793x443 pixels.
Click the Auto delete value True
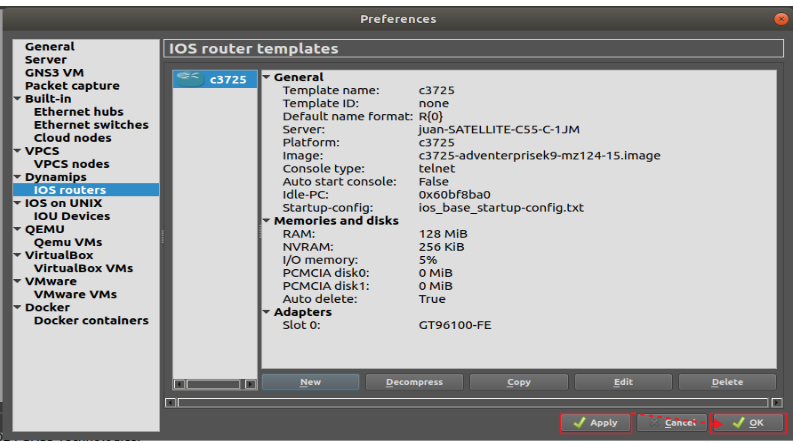coord(432,299)
